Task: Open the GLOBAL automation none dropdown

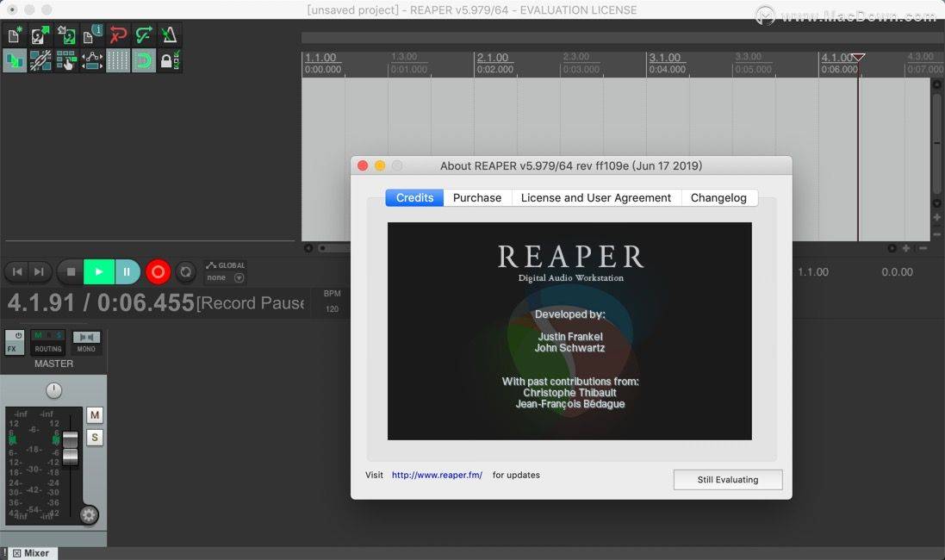Action: pos(226,278)
